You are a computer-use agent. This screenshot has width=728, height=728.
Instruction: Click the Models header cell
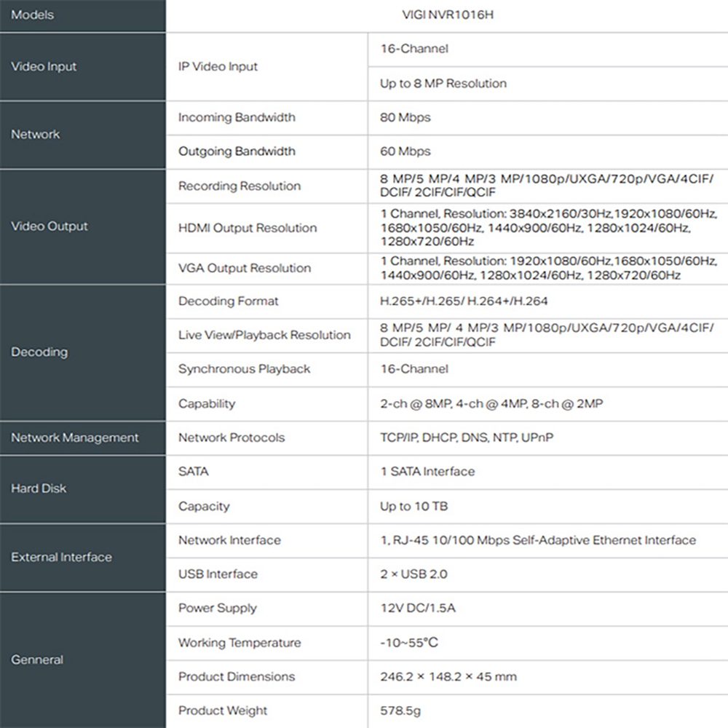click(x=83, y=15)
